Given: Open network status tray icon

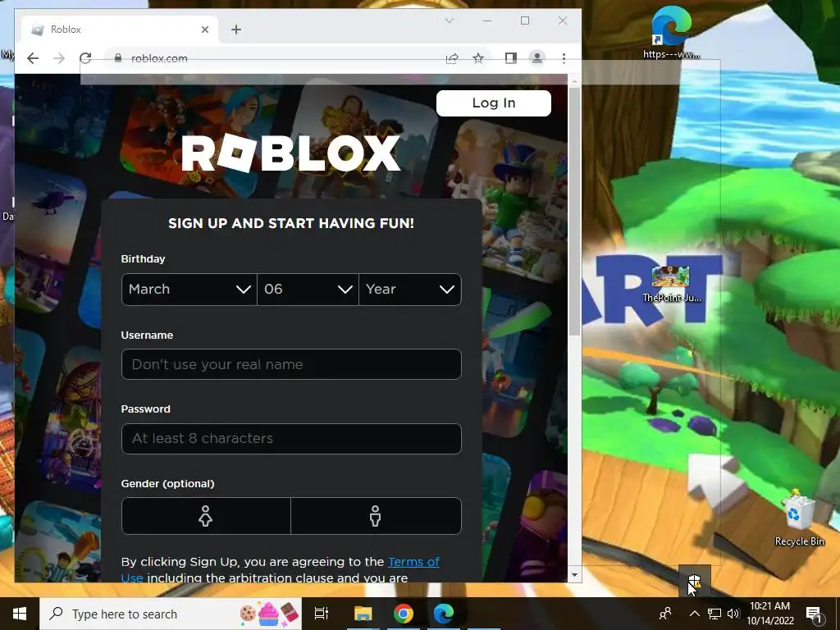Looking at the screenshot, I should [x=714, y=614].
